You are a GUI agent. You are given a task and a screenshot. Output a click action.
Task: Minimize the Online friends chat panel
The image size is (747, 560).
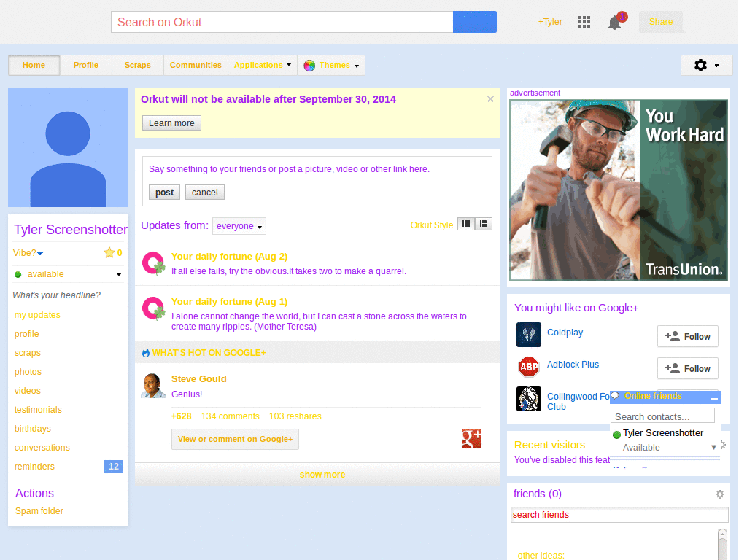tap(713, 398)
